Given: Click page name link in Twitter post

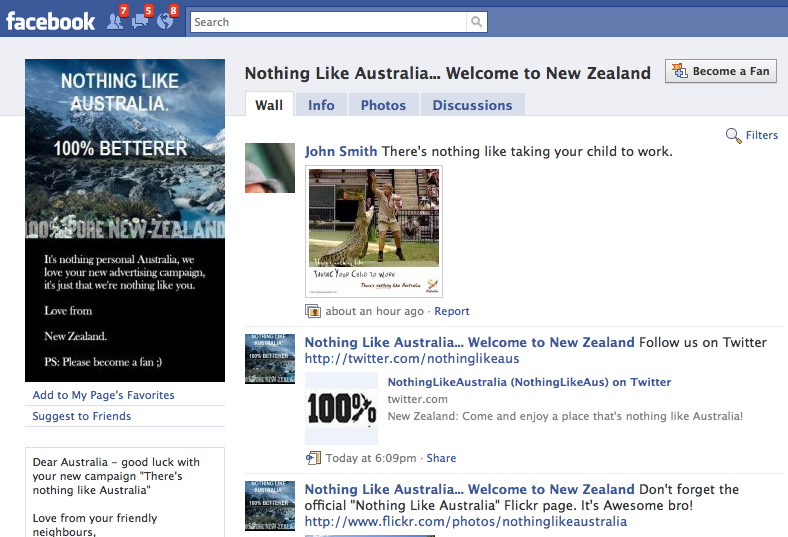Looking at the screenshot, I should 469,342.
